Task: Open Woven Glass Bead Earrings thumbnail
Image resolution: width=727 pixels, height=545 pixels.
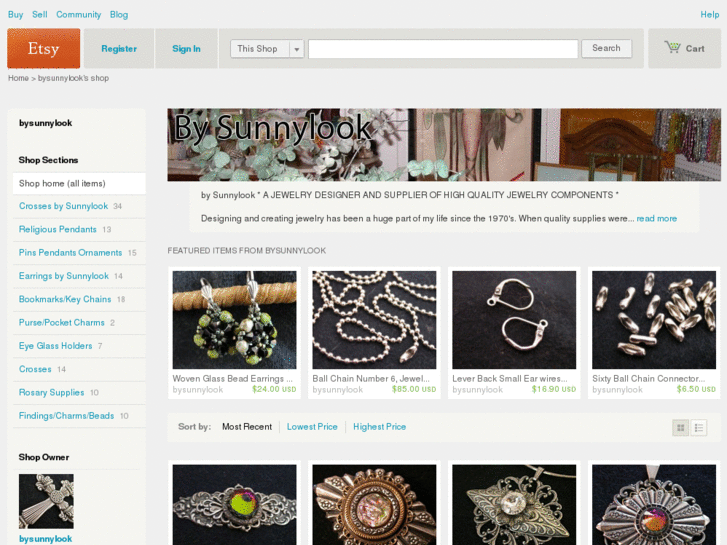Action: pyautogui.click(x=235, y=320)
